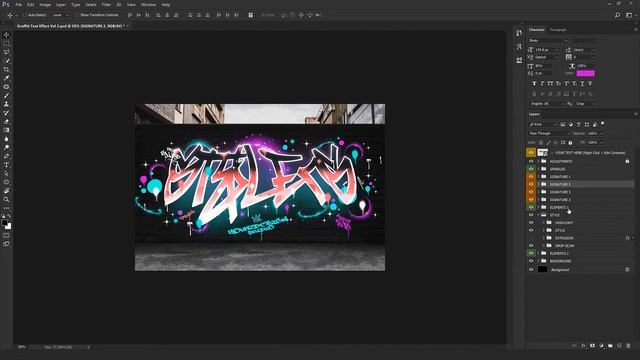640x360 pixels.
Task: Enable the Auto-Select checkbox
Action: coord(24,15)
